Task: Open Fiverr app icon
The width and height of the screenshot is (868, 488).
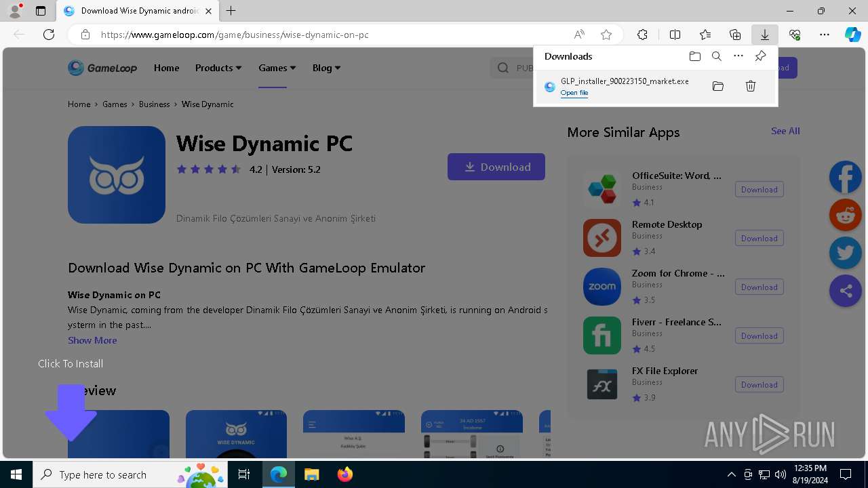Action: [x=602, y=335]
